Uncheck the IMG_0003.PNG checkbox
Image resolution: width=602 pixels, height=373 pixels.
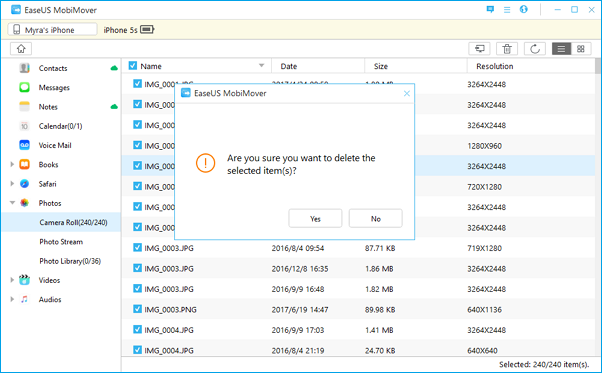pos(137,309)
